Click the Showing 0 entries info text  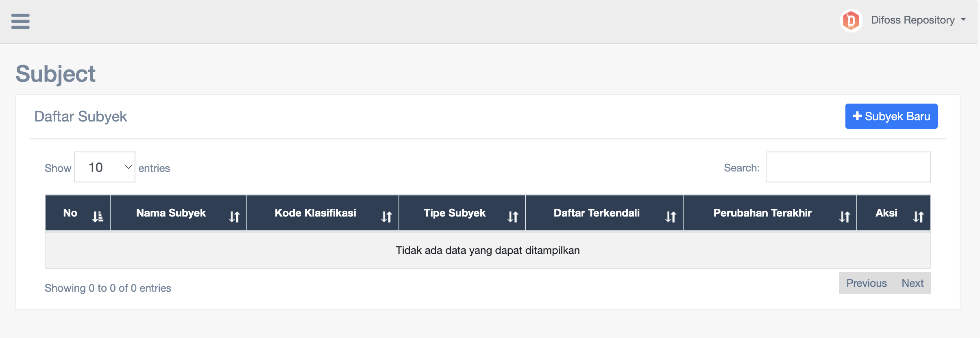(108, 288)
